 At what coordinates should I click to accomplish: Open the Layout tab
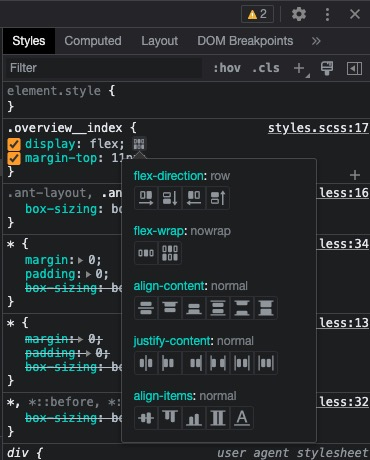click(x=159, y=41)
